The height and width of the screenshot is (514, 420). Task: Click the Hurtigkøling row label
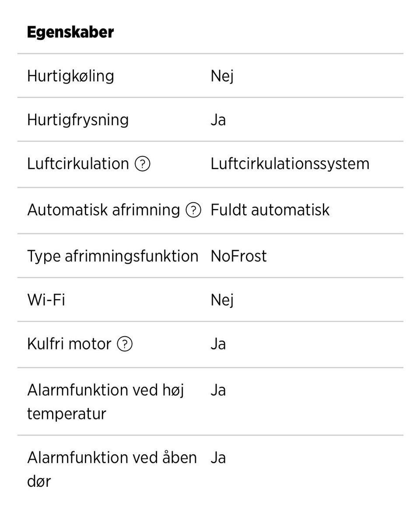70,76
